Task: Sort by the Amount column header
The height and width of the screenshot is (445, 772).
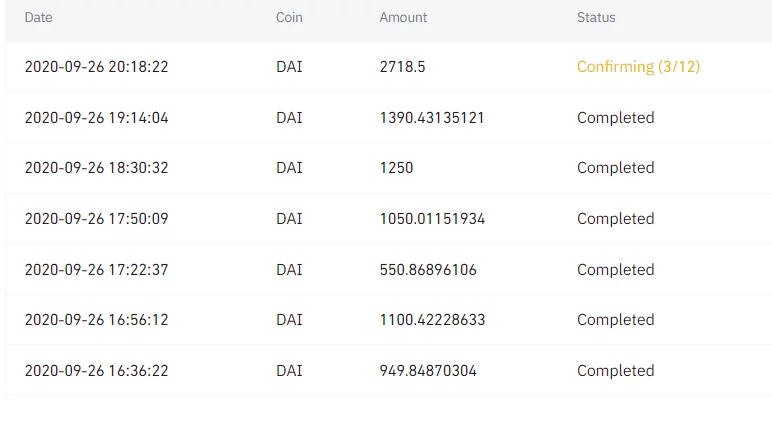Action: click(x=403, y=18)
